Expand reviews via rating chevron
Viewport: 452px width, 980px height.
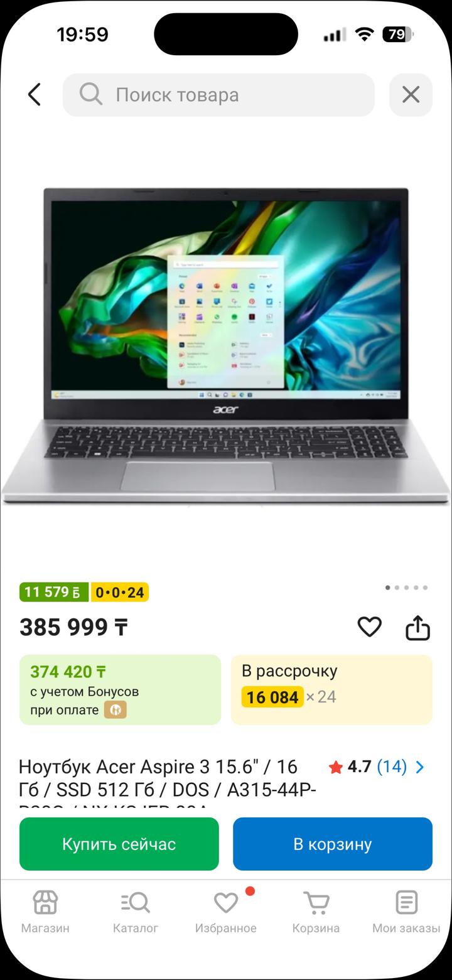420,767
